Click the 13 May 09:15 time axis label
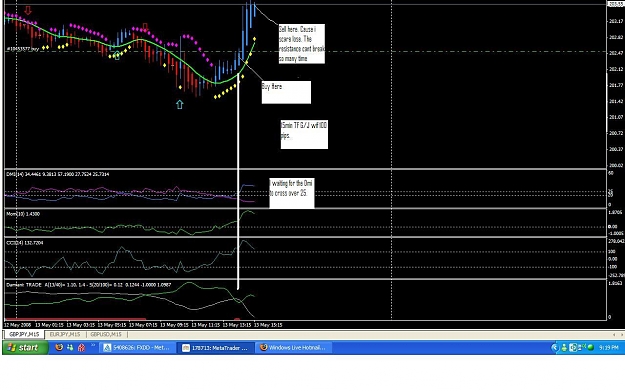Screen dimensions: 625x391 point(174,325)
